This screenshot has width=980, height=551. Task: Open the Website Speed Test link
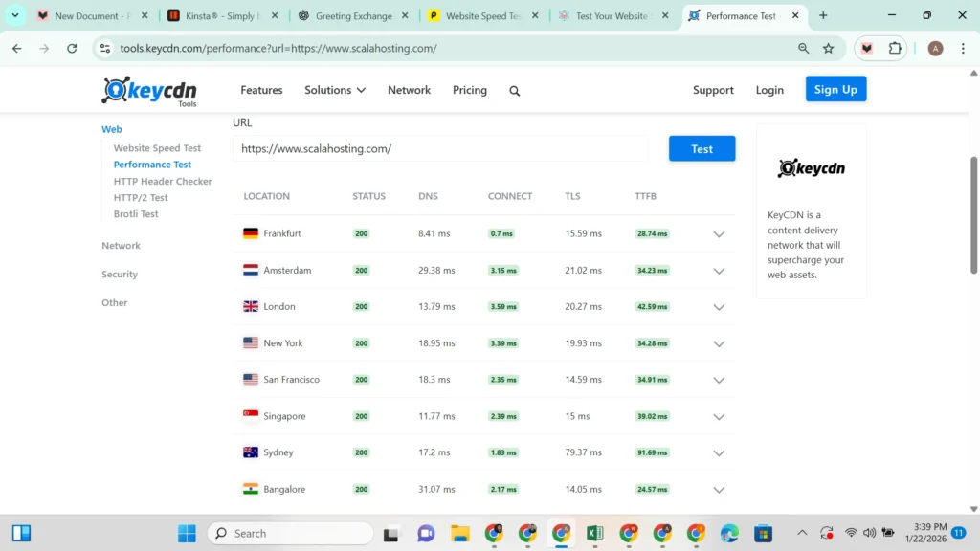coord(156,147)
